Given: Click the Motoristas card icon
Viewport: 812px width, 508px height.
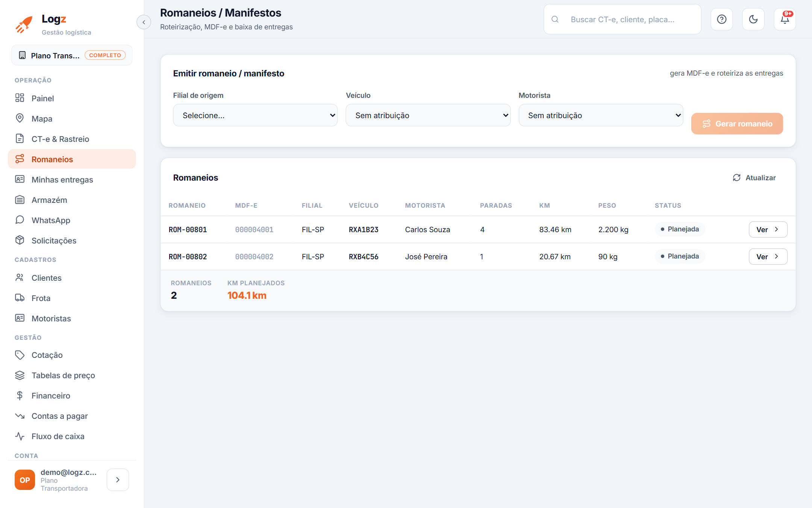Looking at the screenshot, I should coord(20,318).
